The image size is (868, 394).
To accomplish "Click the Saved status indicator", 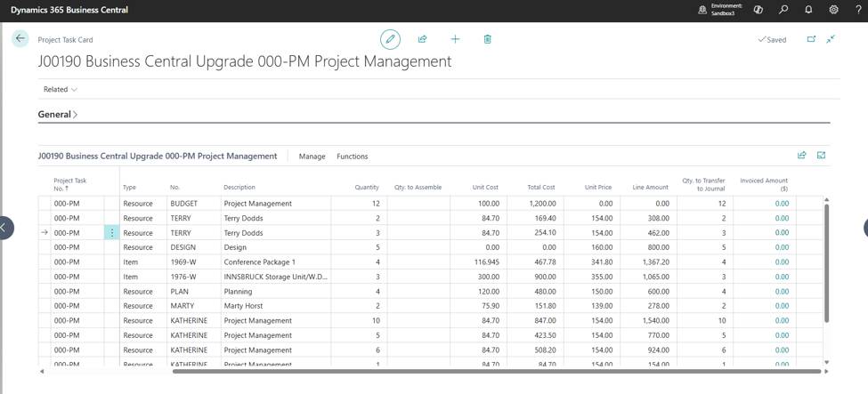I will pos(772,40).
